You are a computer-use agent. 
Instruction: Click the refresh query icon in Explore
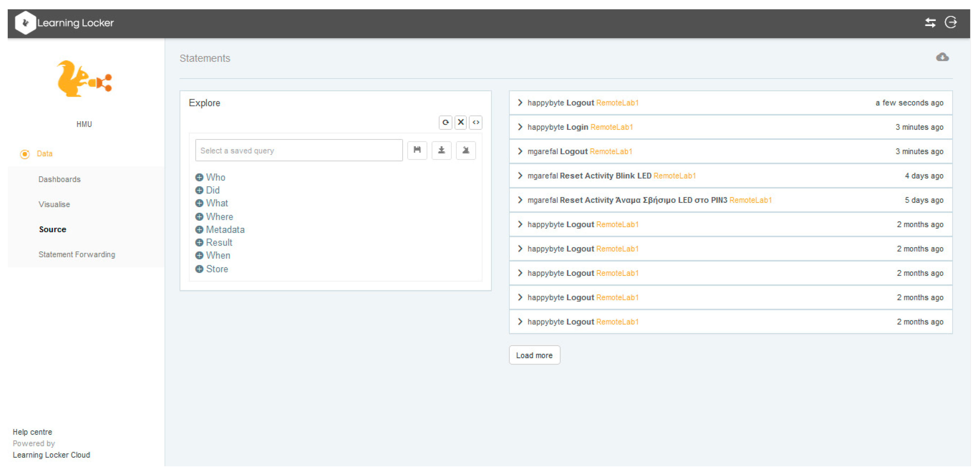click(445, 123)
